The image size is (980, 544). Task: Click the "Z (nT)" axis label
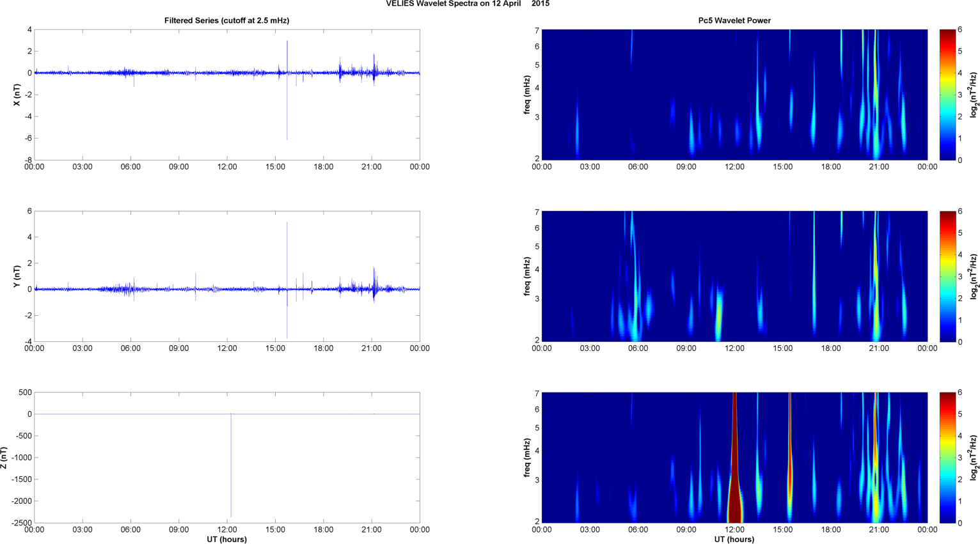pos(4,458)
